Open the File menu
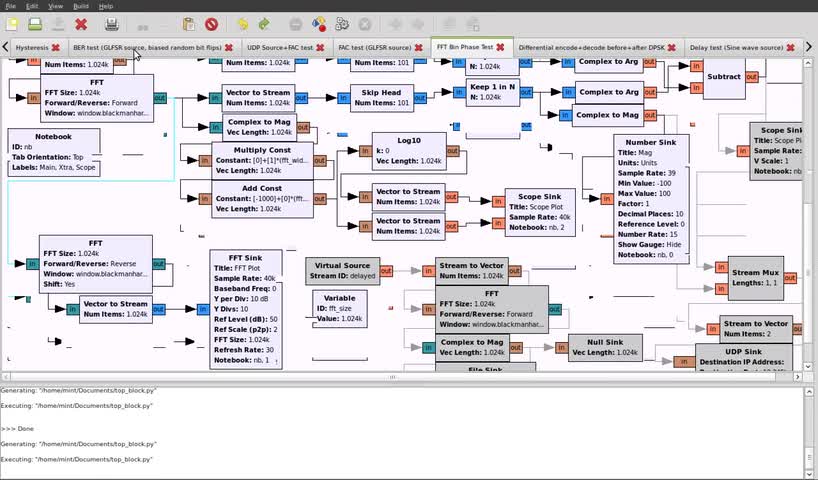Image resolution: width=818 pixels, height=480 pixels. (x=10, y=6)
